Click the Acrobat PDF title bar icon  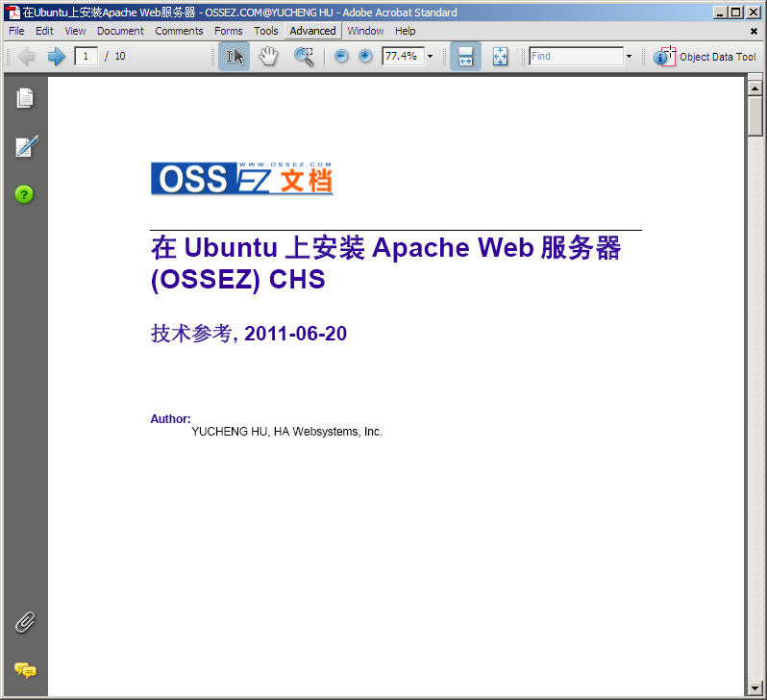pyautogui.click(x=13, y=12)
